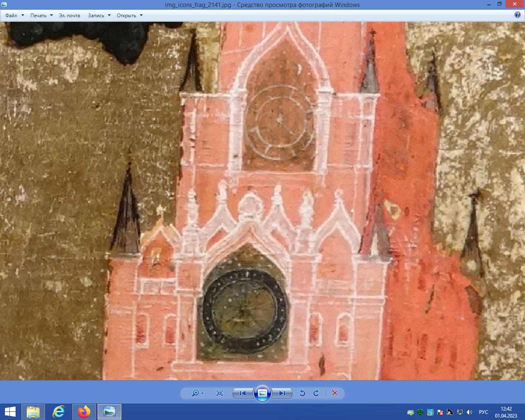
Task: Click the volume speaker tray icon
Action: click(470, 412)
